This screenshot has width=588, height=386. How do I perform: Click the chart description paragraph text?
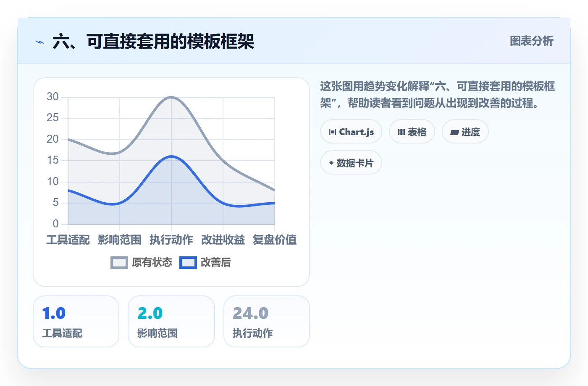coord(438,94)
